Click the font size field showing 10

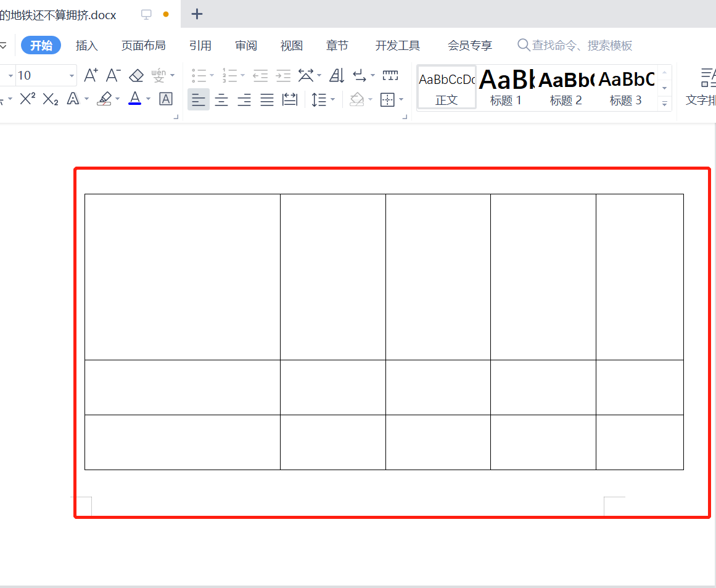click(42, 75)
